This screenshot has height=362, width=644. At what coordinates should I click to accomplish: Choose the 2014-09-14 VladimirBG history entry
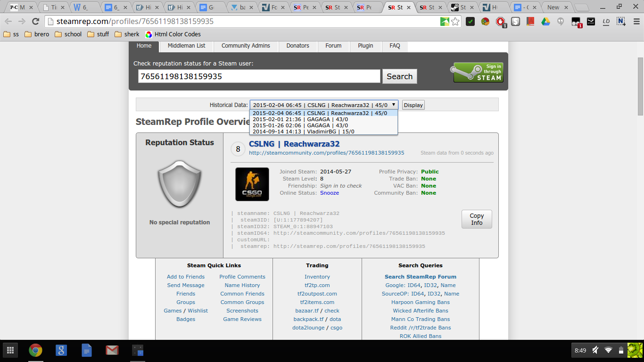tap(303, 132)
